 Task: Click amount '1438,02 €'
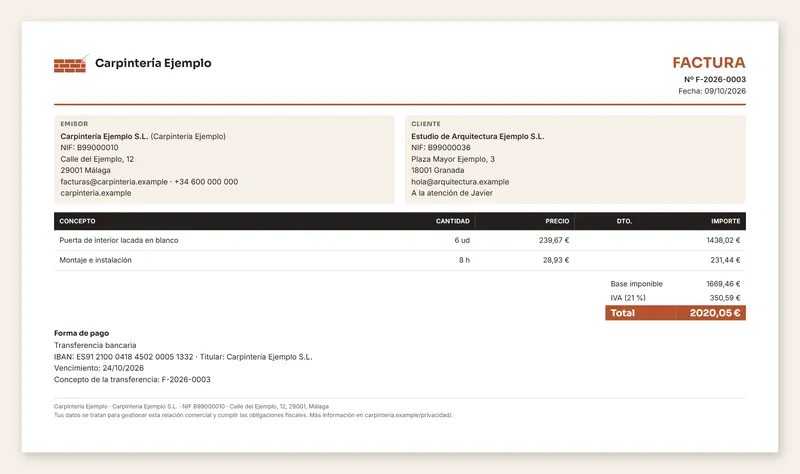(x=723, y=240)
